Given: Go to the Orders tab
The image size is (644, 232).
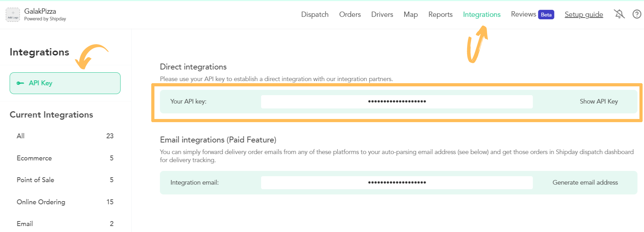Looking at the screenshot, I should 350,14.
